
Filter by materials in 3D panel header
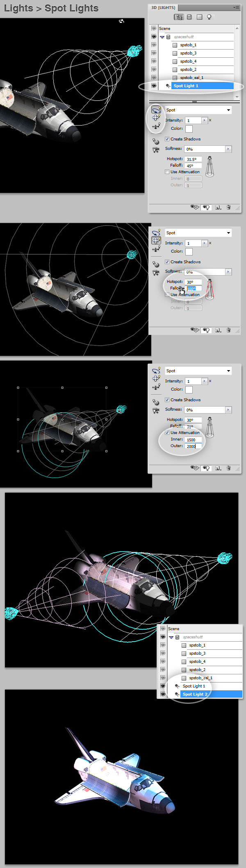[199, 17]
